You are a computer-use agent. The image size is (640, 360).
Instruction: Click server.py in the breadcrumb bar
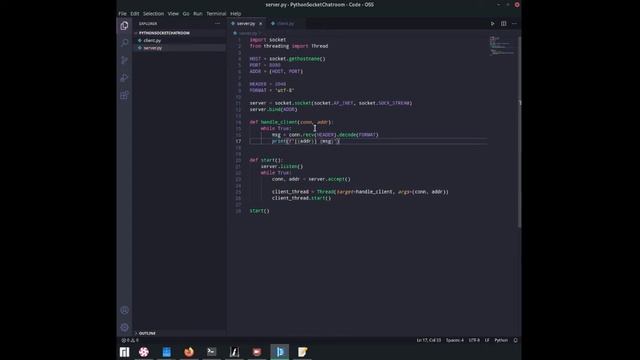(x=248, y=33)
